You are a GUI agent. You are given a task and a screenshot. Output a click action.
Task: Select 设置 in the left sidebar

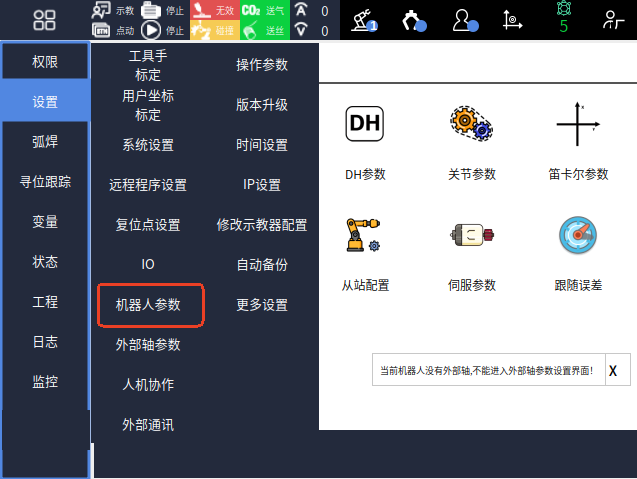pyautogui.click(x=45, y=102)
